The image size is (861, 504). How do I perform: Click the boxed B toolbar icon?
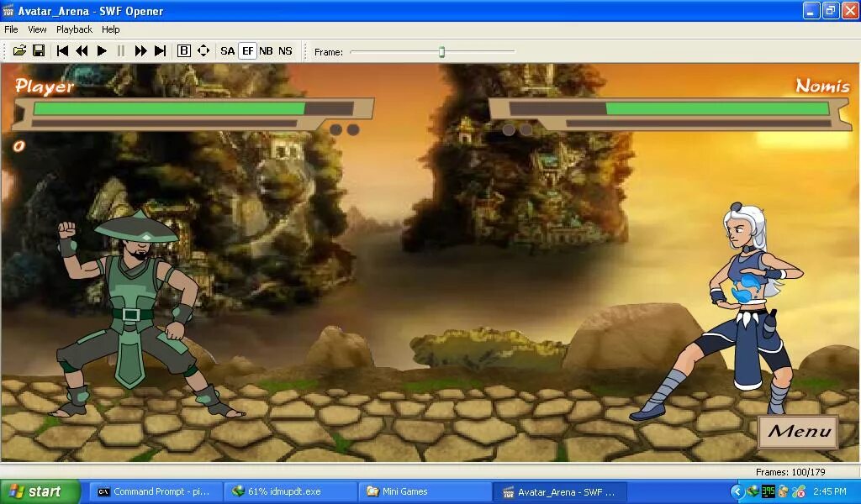pyautogui.click(x=184, y=51)
